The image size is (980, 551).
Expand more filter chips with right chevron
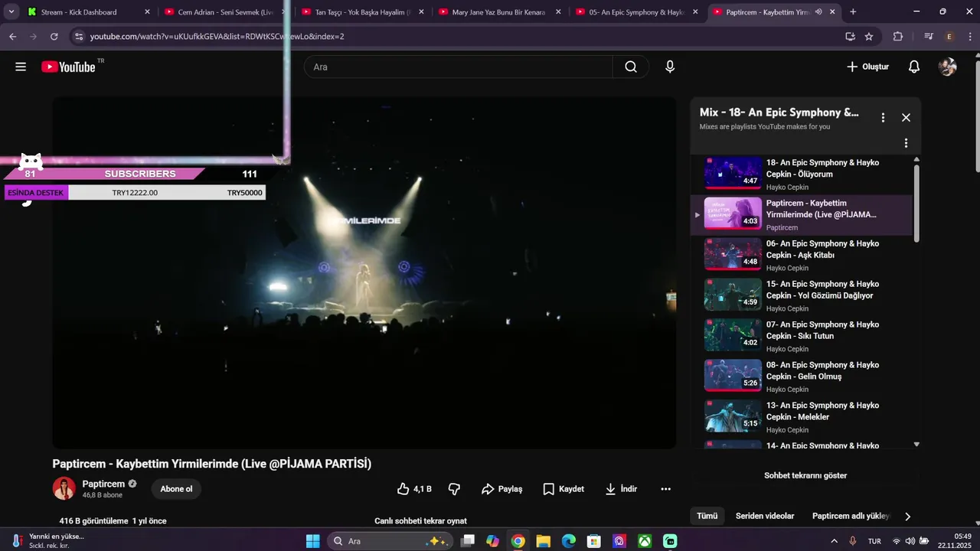pyautogui.click(x=908, y=517)
